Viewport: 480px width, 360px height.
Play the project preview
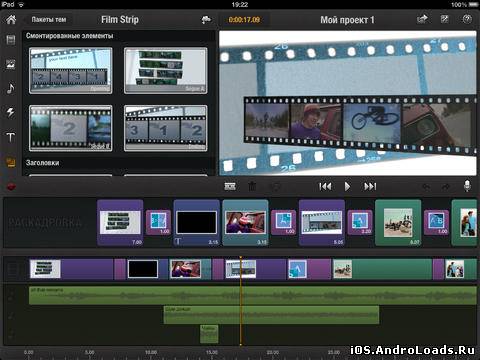(x=347, y=186)
